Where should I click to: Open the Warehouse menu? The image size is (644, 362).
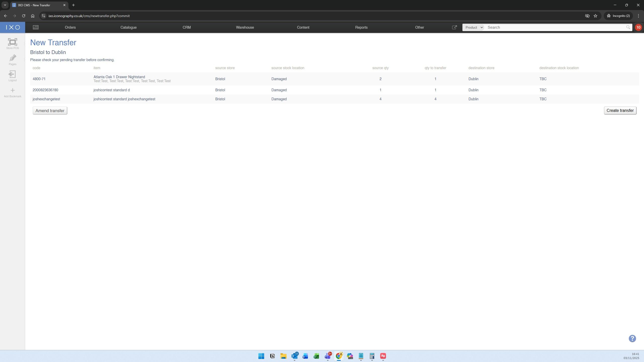(245, 27)
